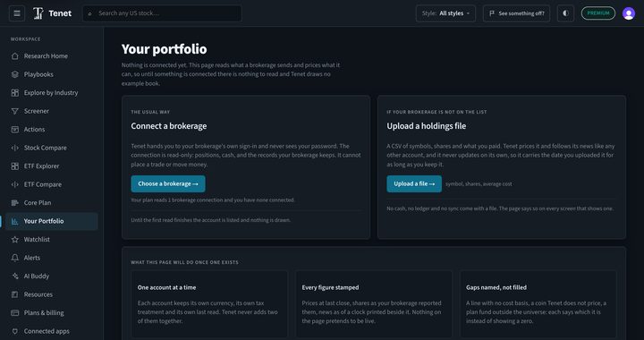Click Upload a file button
Image resolution: width=644 pixels, height=340 pixels.
[x=414, y=184]
